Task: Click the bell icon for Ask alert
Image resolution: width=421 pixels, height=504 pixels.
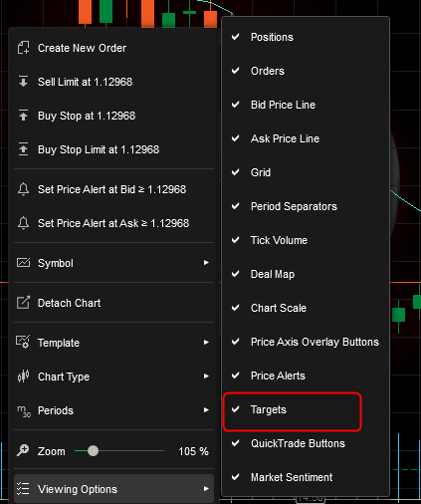Action: (x=23, y=223)
